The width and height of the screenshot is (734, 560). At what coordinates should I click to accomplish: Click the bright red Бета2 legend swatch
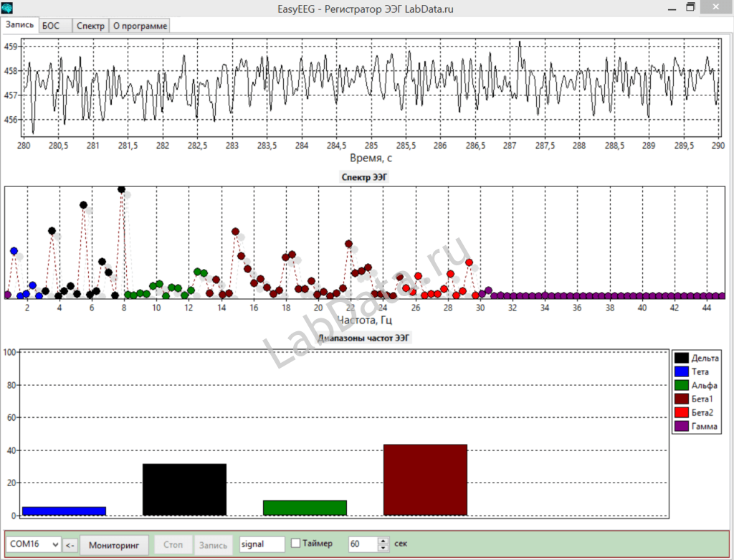pyautogui.click(x=682, y=412)
